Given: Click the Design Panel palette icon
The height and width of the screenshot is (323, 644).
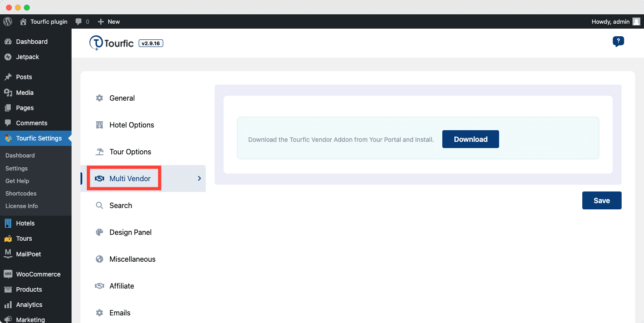Looking at the screenshot, I should click(x=100, y=232).
